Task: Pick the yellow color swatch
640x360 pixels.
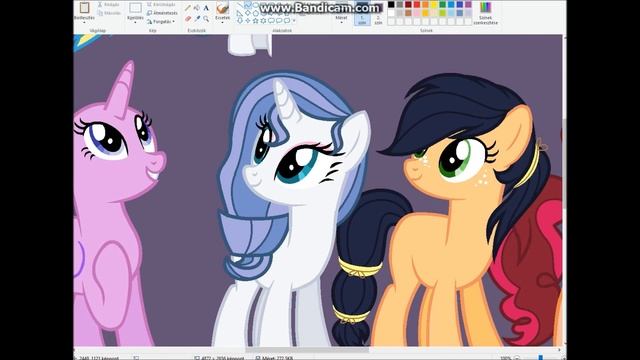Action: pos(434,4)
